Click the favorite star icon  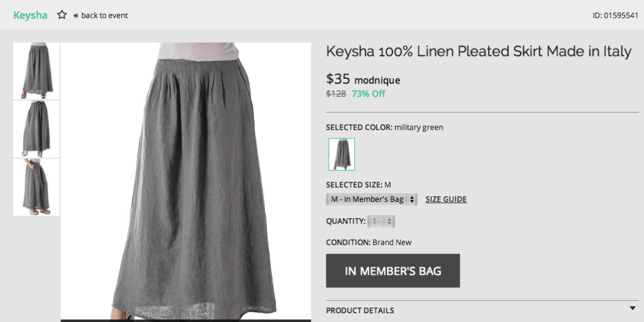tap(62, 15)
